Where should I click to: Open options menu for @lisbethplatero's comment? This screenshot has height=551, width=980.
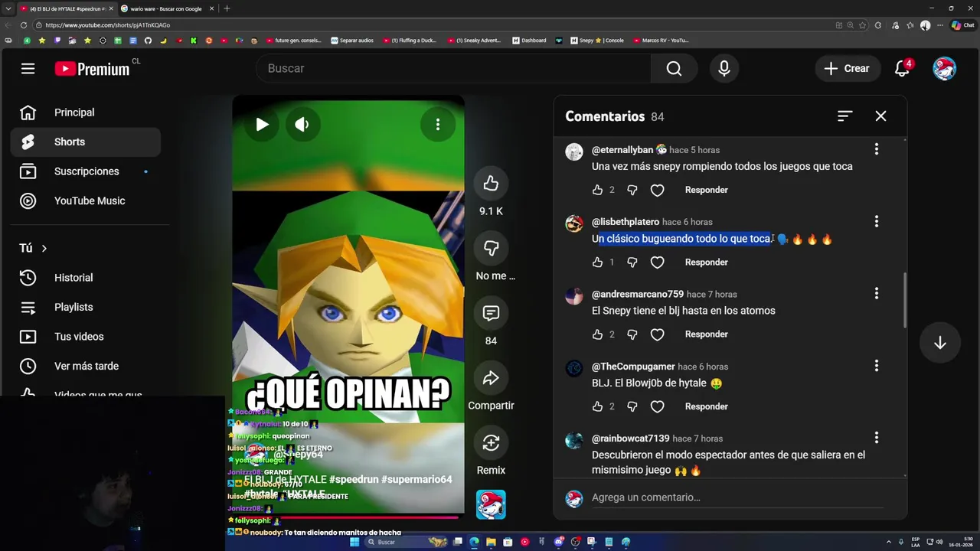877,221
